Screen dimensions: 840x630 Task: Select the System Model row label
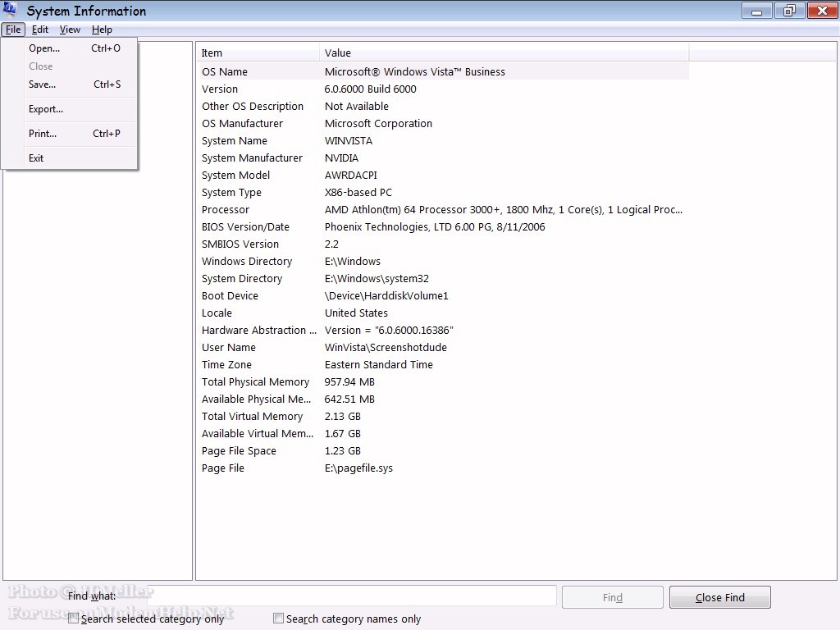235,176
